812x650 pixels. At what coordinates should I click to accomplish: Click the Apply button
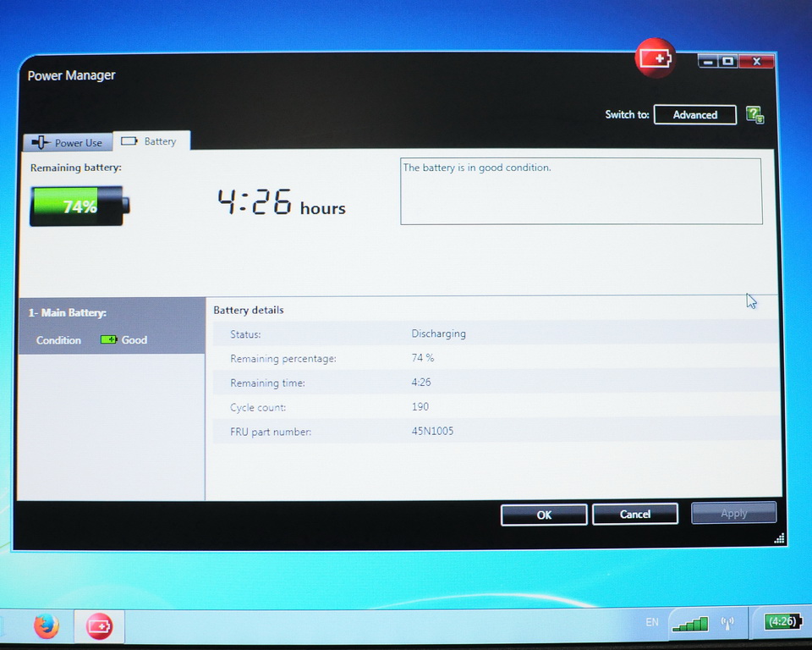click(x=734, y=513)
